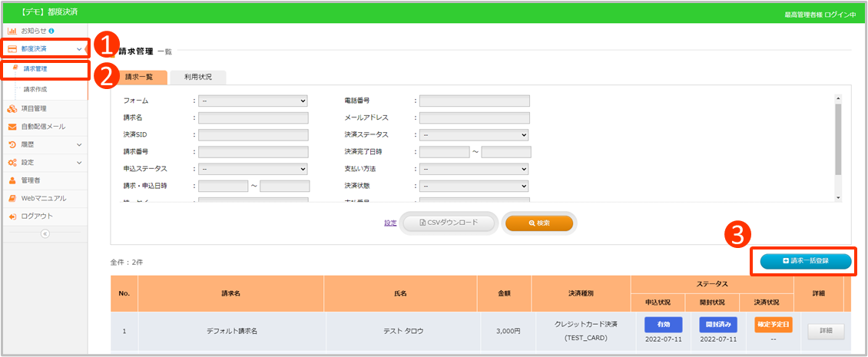Screen dimensions: 868x357
Task: Click the 設定 link beside CSV download
Action: click(390, 223)
